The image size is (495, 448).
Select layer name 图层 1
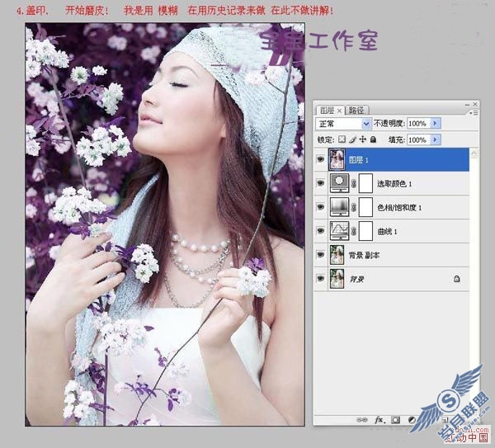point(358,160)
